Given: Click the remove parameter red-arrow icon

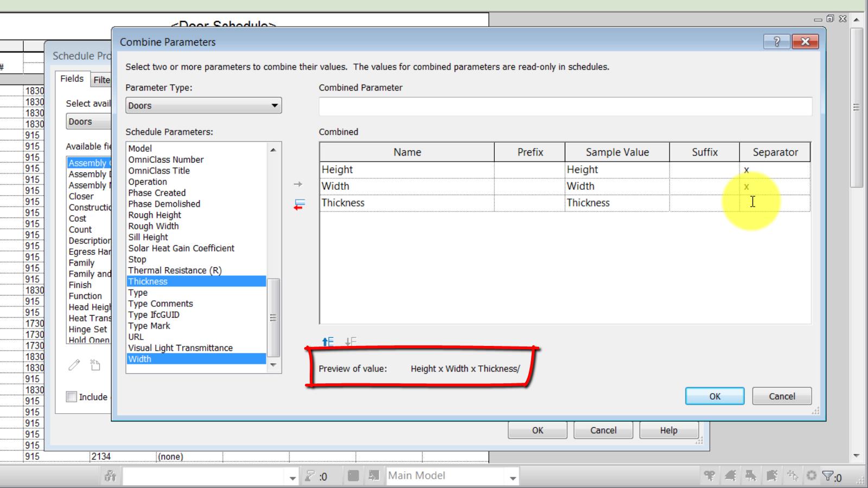Looking at the screenshot, I should (299, 204).
